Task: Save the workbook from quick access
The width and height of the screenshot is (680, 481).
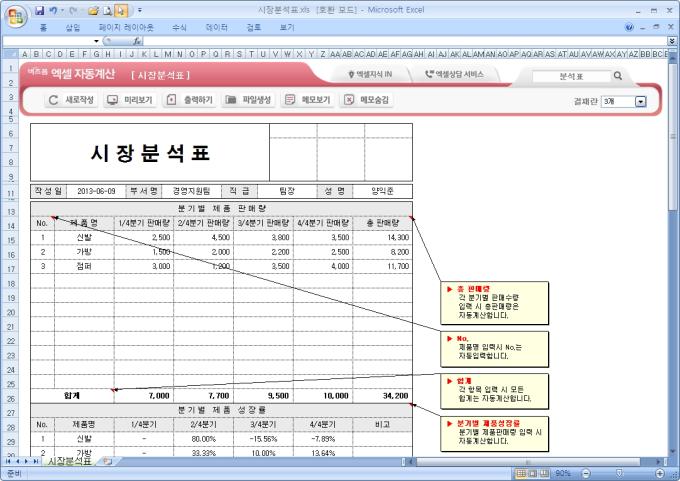Action: click(39, 10)
